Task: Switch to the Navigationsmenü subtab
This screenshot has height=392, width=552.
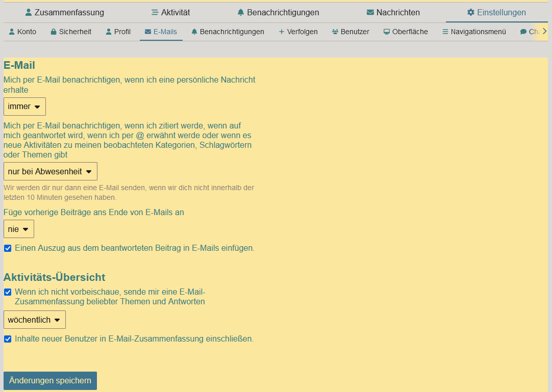Action: 474,32
